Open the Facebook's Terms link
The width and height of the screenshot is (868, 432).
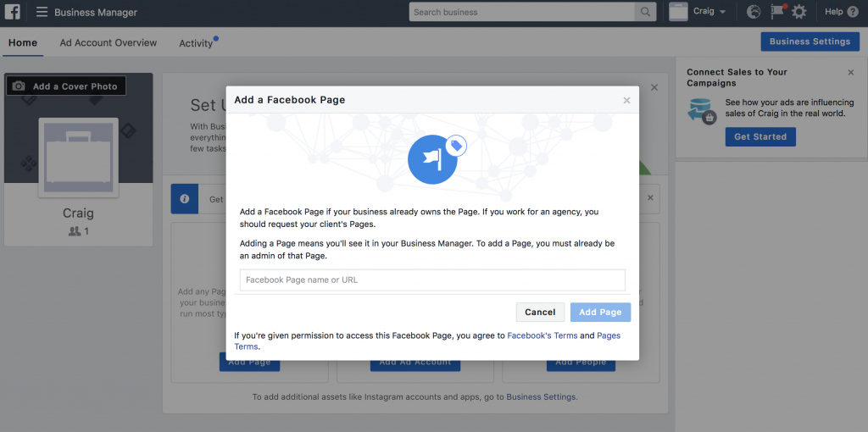(x=542, y=335)
